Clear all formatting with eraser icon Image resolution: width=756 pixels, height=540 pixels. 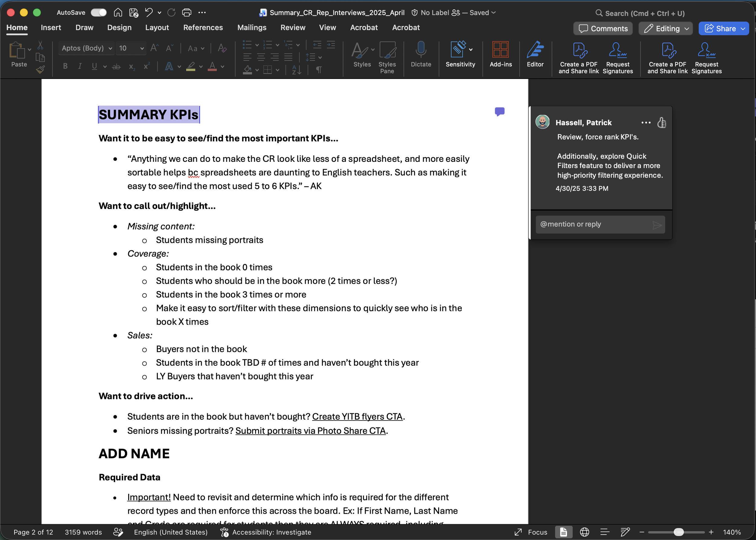(222, 48)
